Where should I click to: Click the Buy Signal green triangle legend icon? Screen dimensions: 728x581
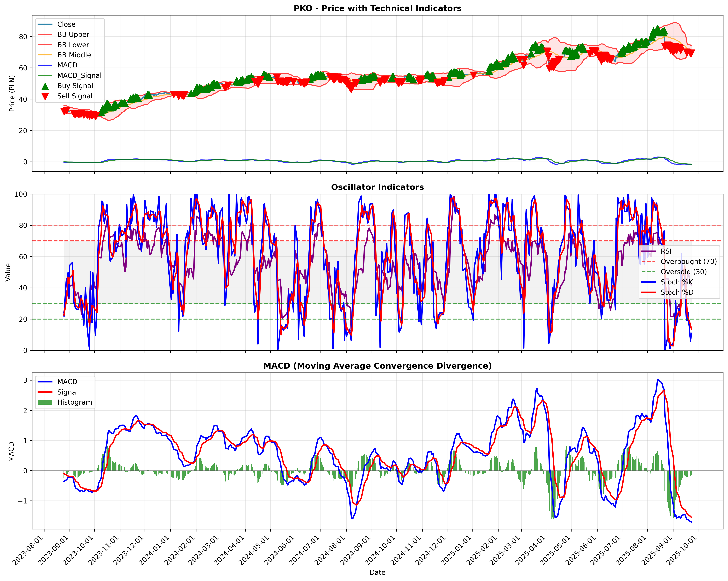(x=45, y=86)
